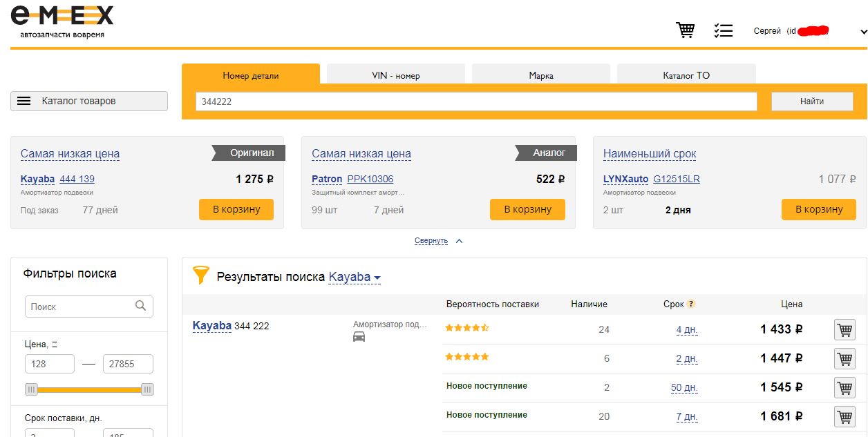The image size is (868, 437).
Task: Add 1 447 ₽ offer to cart
Action: tap(845, 358)
